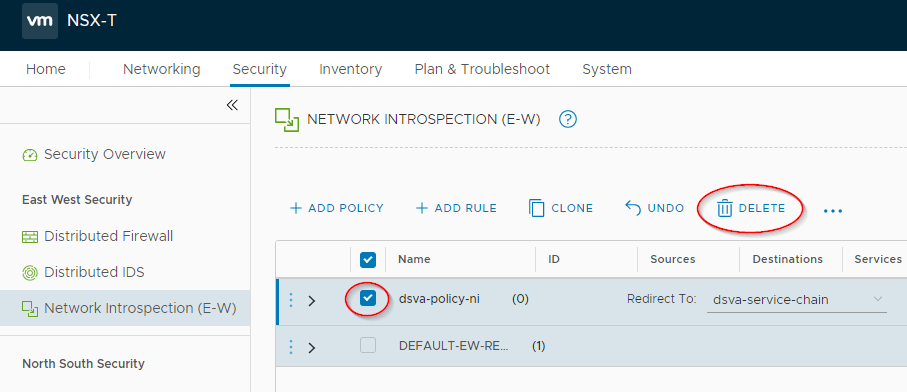Click the NSX-T product title
The image size is (907, 392).
(92, 20)
